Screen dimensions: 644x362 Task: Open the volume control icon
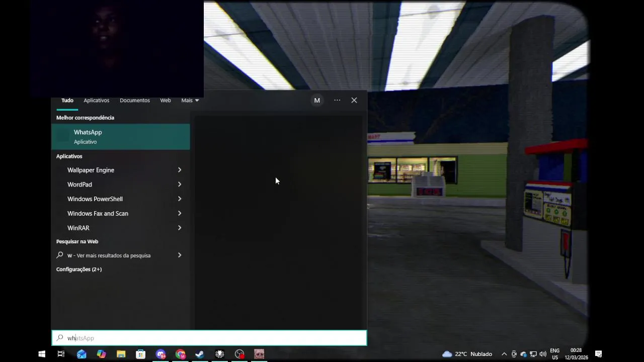tap(543, 354)
